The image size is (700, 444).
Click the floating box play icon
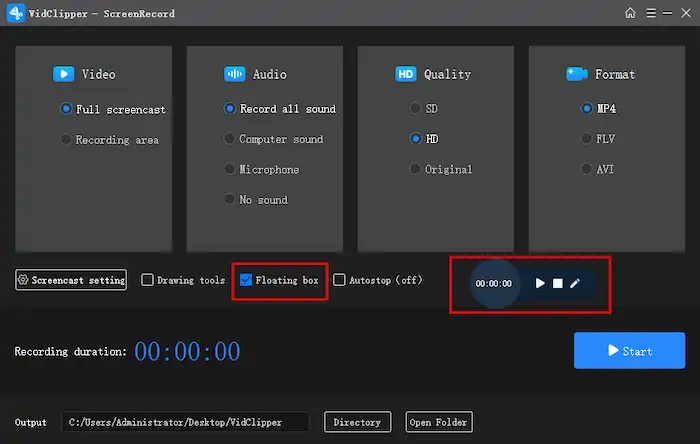point(540,283)
